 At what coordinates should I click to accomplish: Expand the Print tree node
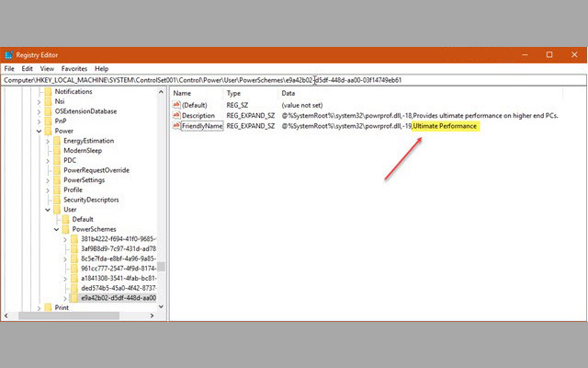pyautogui.click(x=38, y=308)
